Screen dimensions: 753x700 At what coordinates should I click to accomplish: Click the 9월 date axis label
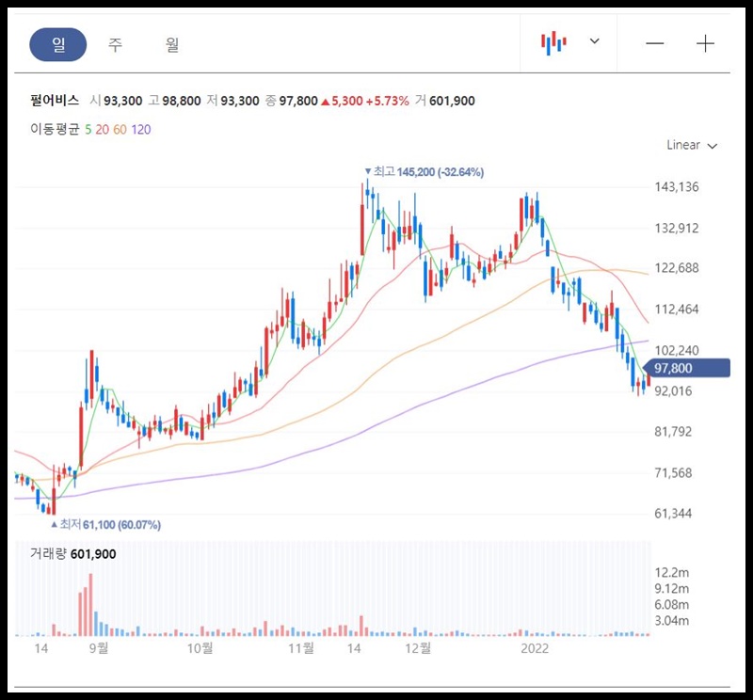[99, 648]
